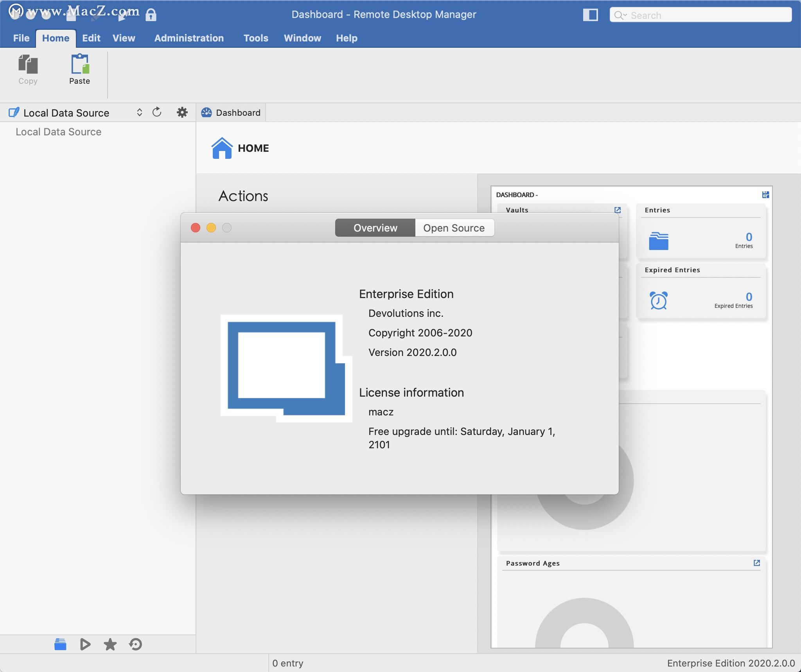Open the File menu

pos(21,38)
